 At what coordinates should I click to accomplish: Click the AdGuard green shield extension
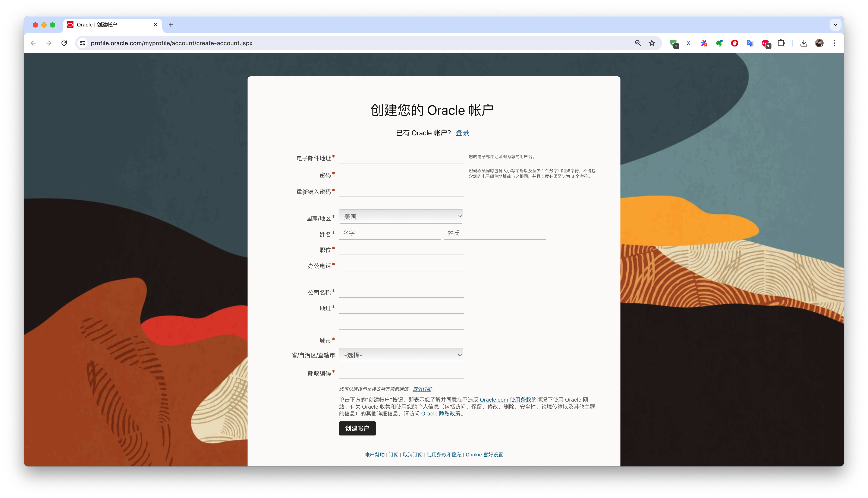673,44
